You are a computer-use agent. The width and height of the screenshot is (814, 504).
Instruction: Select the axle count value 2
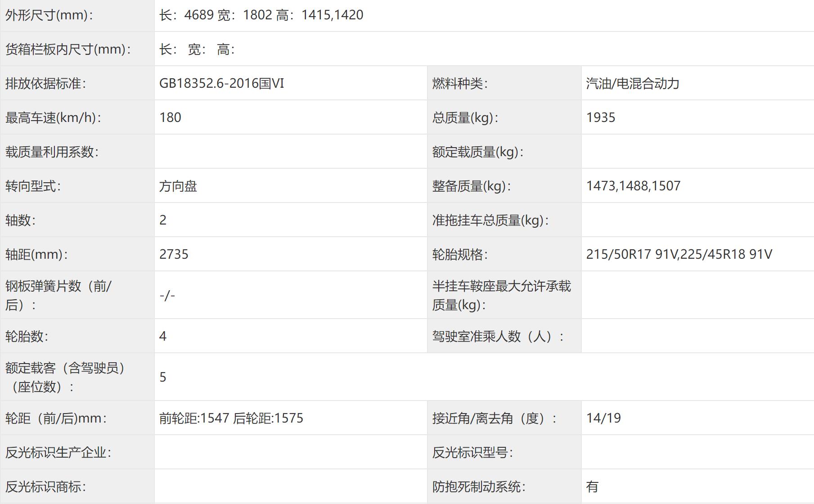coord(163,220)
